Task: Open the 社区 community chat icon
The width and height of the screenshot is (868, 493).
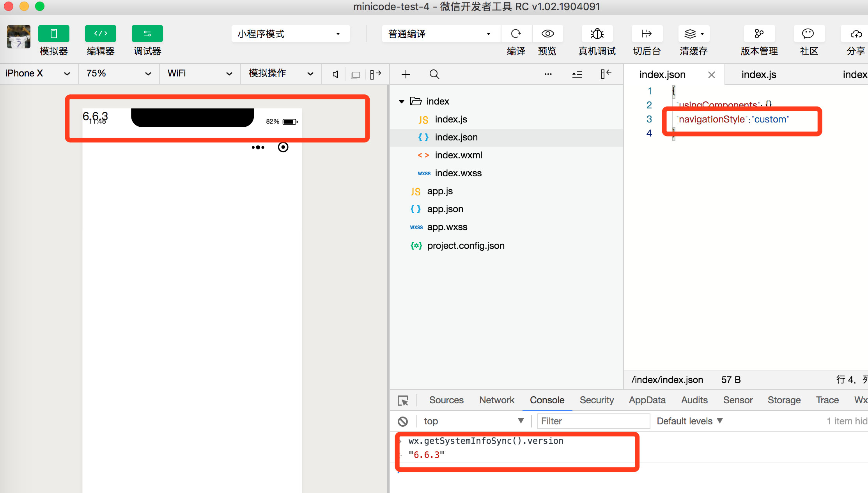Action: pyautogui.click(x=809, y=34)
